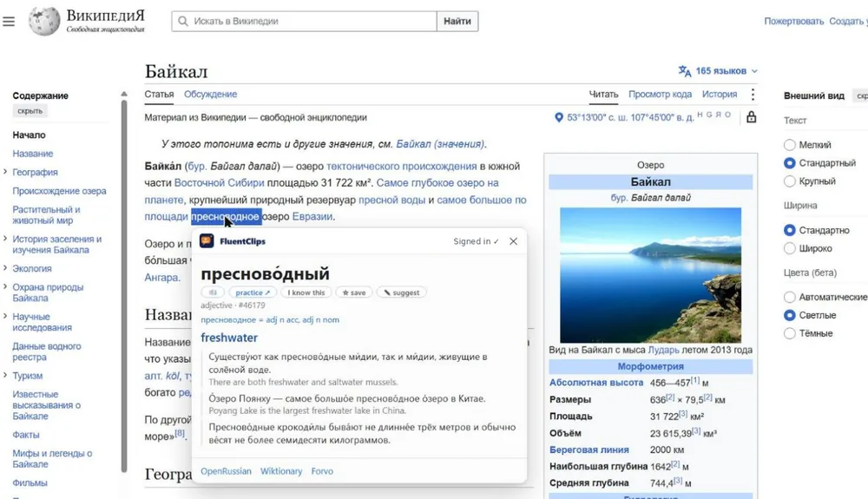Image resolution: width=868 pixels, height=499 pixels.
Task: Open the OpenRussian link
Action: 226,471
